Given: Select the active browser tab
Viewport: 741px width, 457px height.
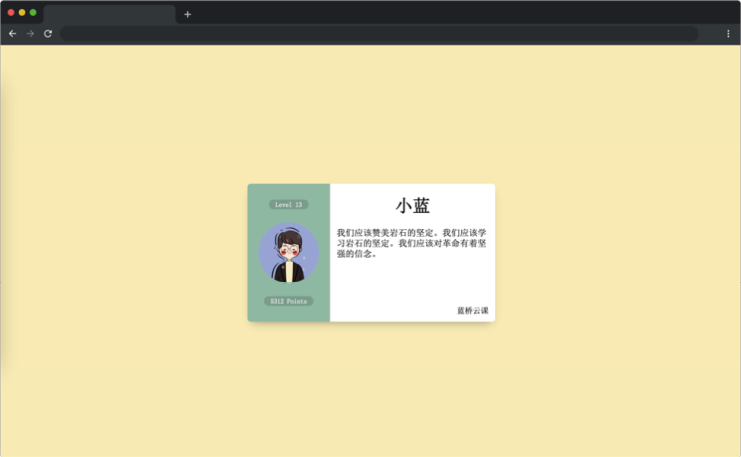Looking at the screenshot, I should (x=109, y=14).
